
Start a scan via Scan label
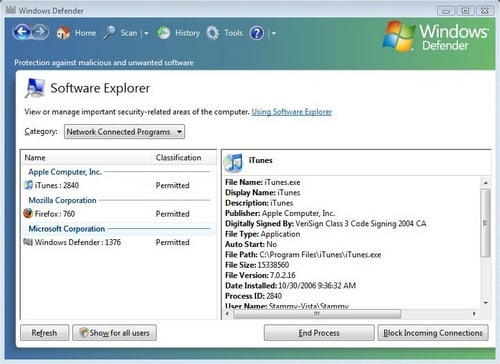129,33
